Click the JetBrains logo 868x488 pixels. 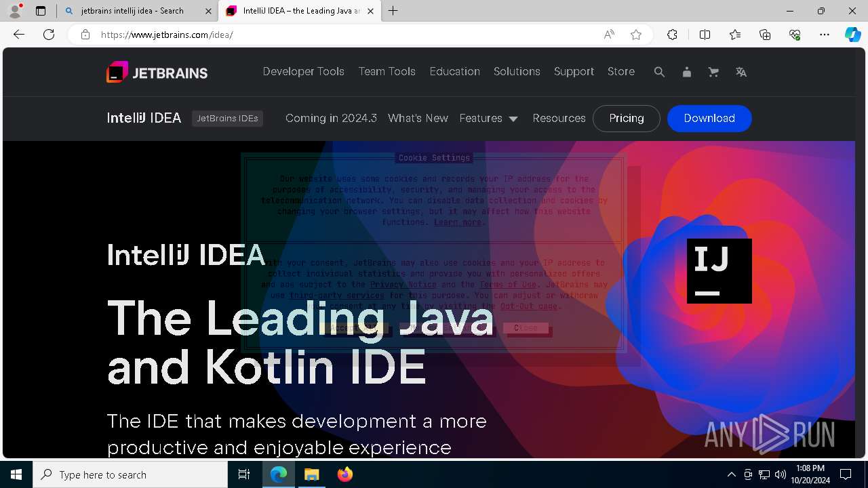point(157,72)
